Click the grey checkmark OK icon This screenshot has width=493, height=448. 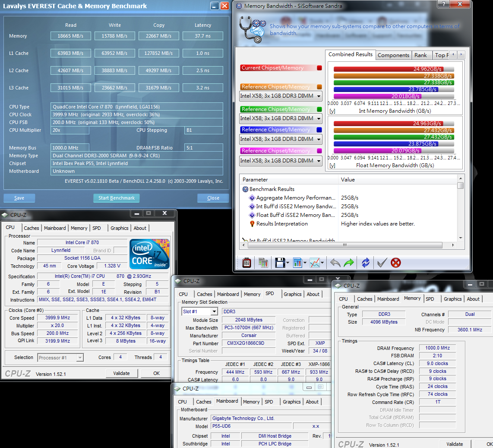(381, 263)
